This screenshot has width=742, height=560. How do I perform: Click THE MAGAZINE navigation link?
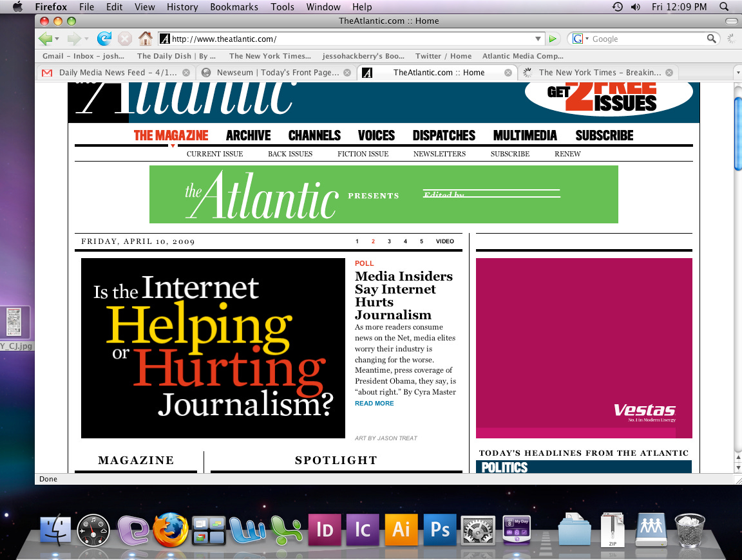click(x=171, y=136)
